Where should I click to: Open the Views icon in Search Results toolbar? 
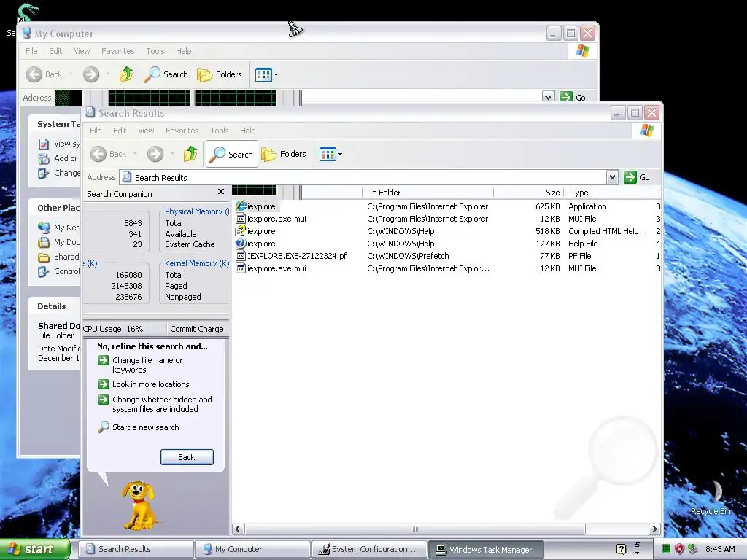click(328, 155)
